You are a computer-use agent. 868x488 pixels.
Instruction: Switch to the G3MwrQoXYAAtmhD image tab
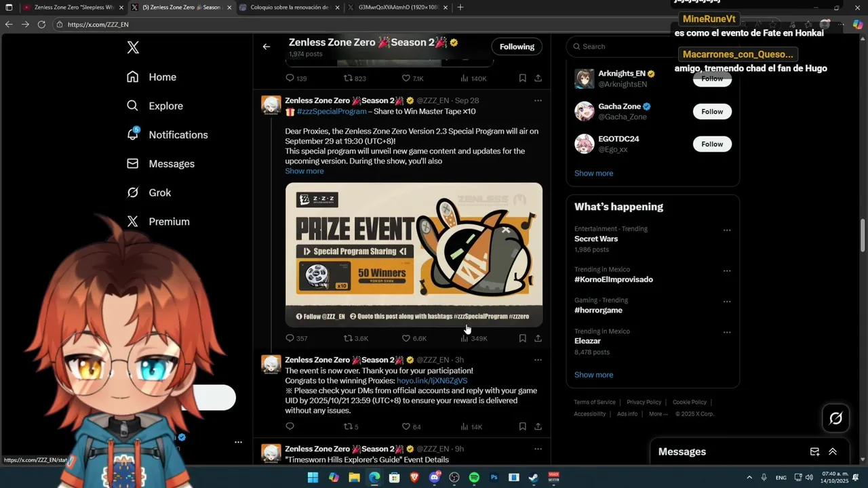pyautogui.click(x=397, y=7)
